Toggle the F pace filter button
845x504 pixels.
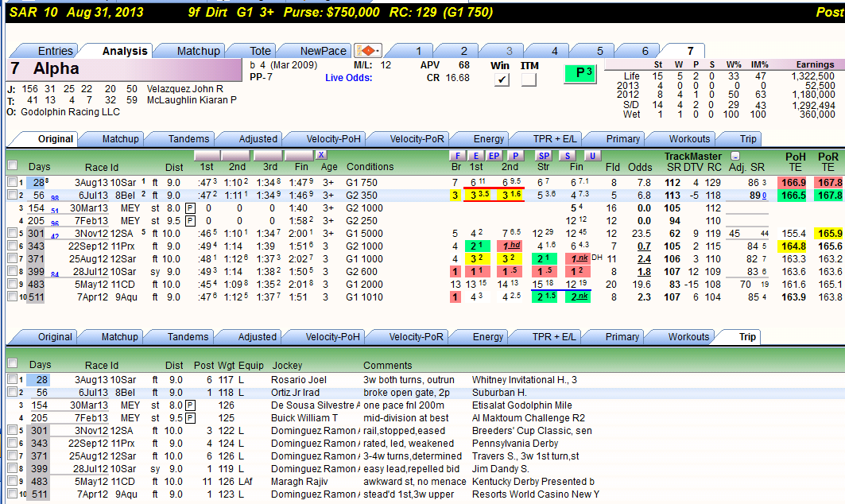457,156
